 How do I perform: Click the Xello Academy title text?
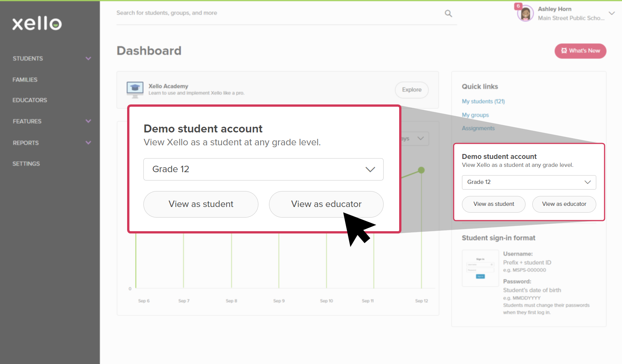(168, 86)
